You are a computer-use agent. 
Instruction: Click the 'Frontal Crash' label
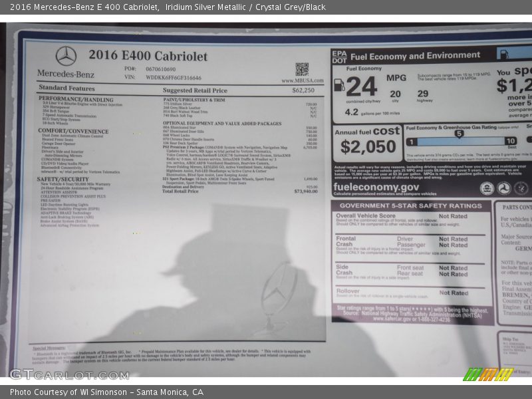coord(346,241)
